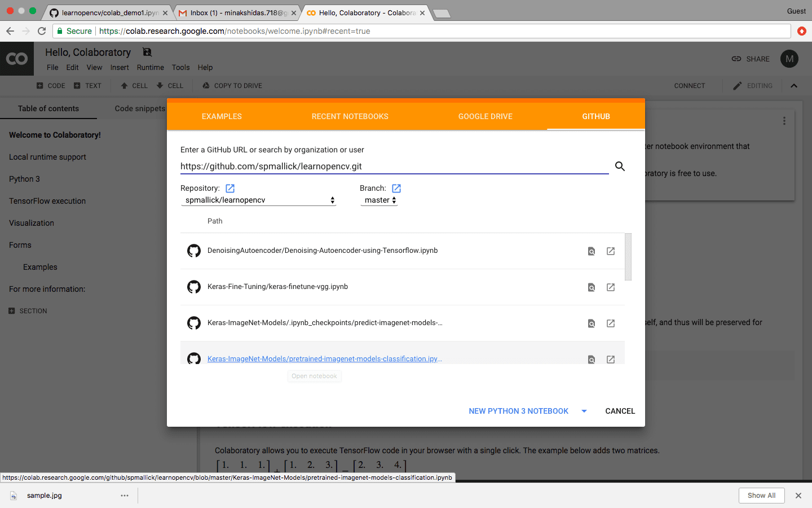812x508 pixels.
Task: Click the browser address bar
Action: pyautogui.click(x=422, y=31)
